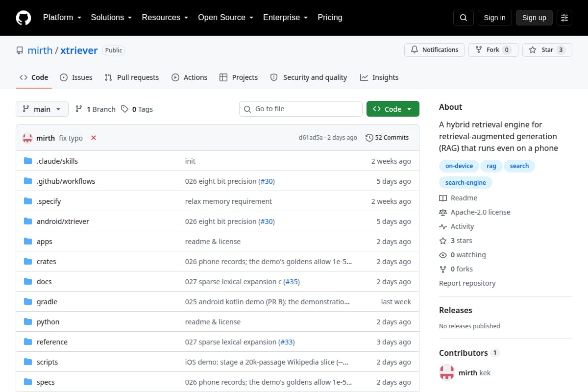Screen dimensions: 588x392
Task: Click the scripts folder icon
Action: point(28,362)
